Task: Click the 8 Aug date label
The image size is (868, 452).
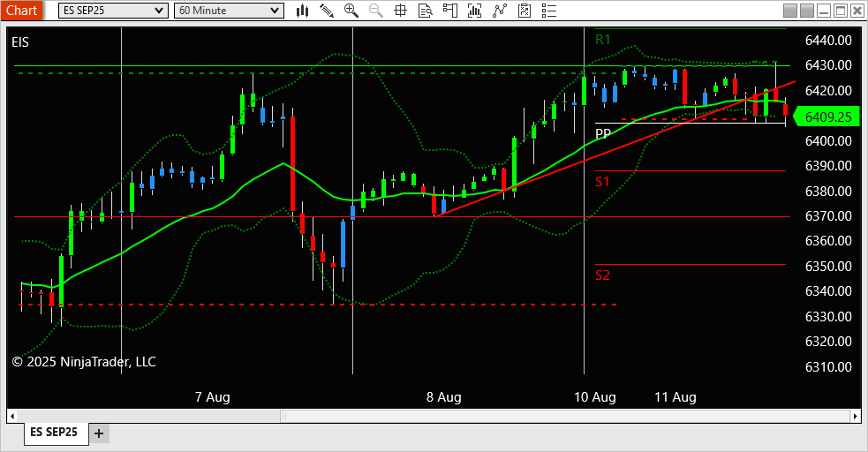Action: click(x=444, y=397)
